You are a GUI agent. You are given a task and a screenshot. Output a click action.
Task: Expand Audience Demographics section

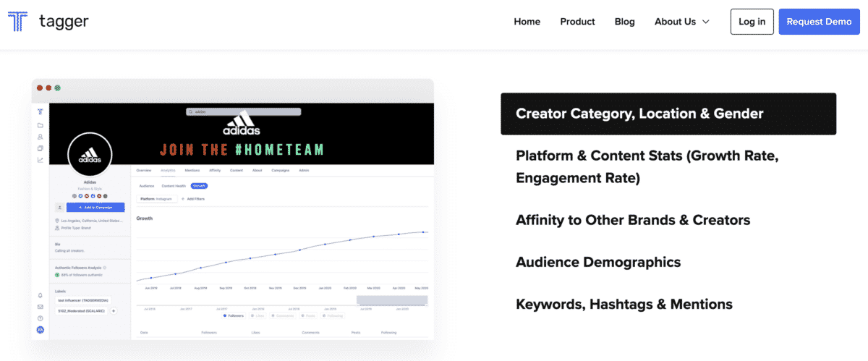click(x=597, y=262)
